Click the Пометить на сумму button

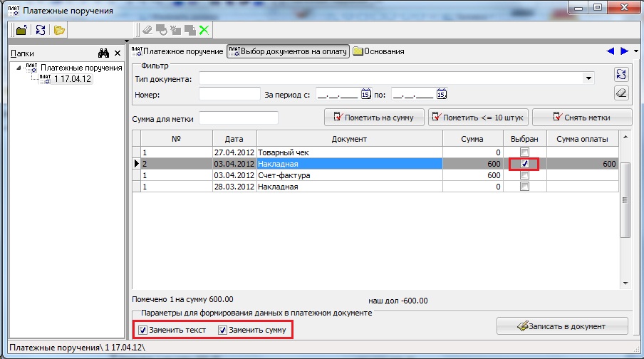(x=374, y=118)
